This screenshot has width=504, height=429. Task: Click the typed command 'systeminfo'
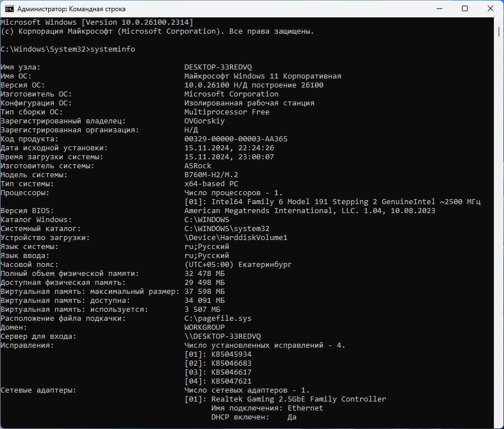coord(113,49)
